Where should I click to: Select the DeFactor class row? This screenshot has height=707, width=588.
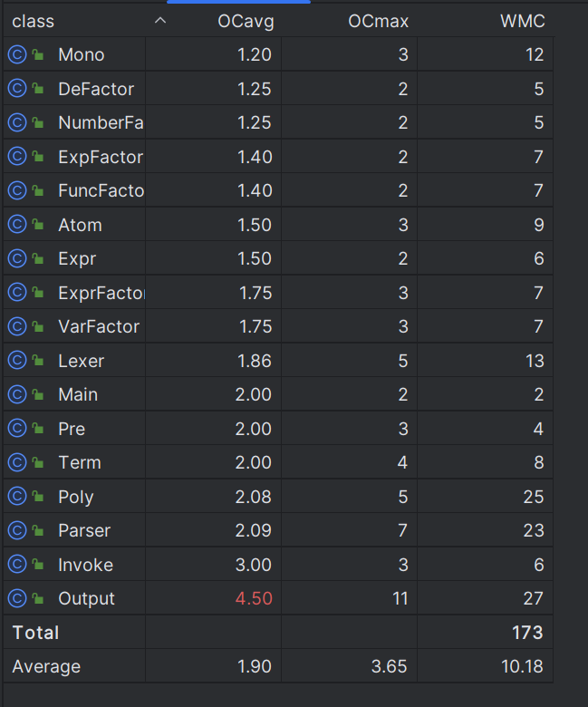[x=278, y=89]
